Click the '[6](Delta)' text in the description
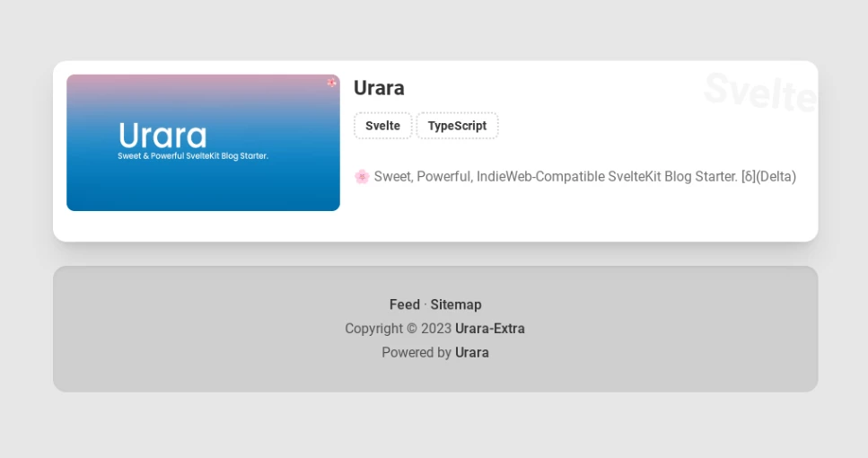Image resolution: width=868 pixels, height=458 pixels. click(x=768, y=177)
